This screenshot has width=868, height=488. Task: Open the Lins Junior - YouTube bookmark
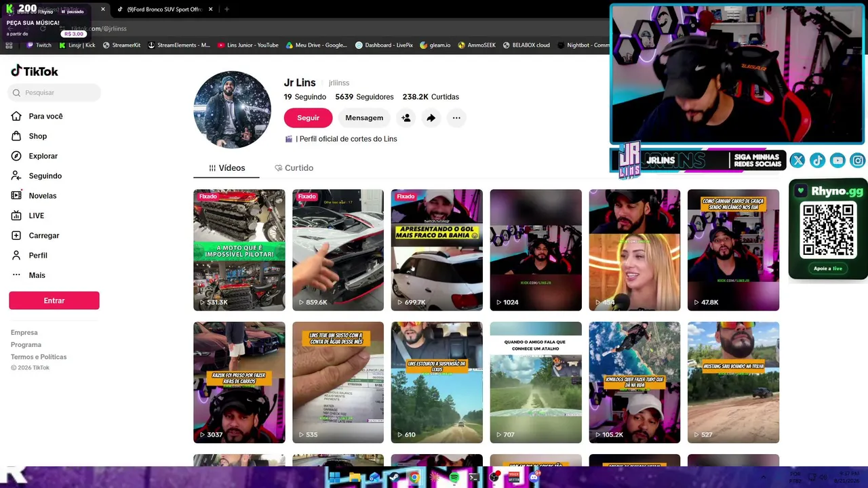(x=248, y=45)
